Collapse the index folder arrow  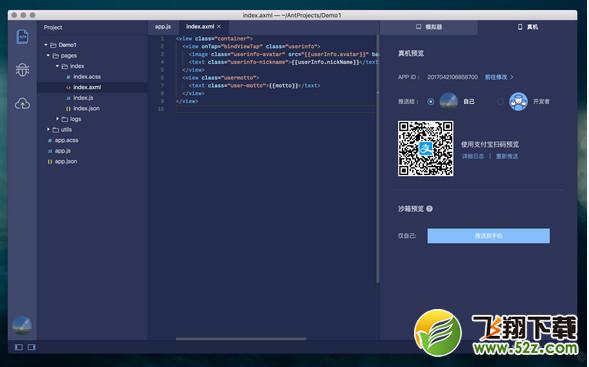coord(57,66)
